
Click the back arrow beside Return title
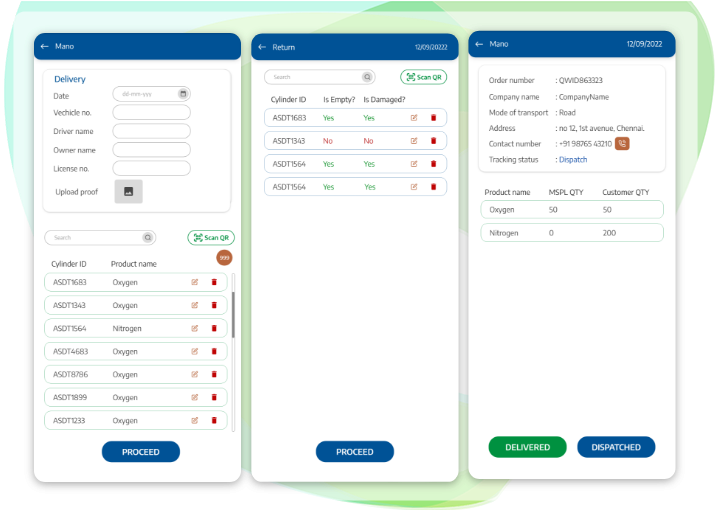point(262,47)
